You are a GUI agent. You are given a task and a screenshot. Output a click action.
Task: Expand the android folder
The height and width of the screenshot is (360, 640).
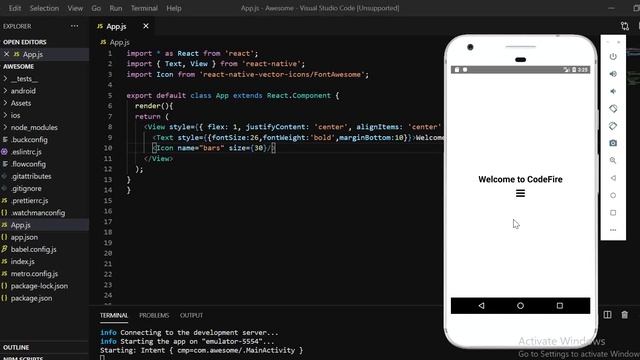coord(23,91)
